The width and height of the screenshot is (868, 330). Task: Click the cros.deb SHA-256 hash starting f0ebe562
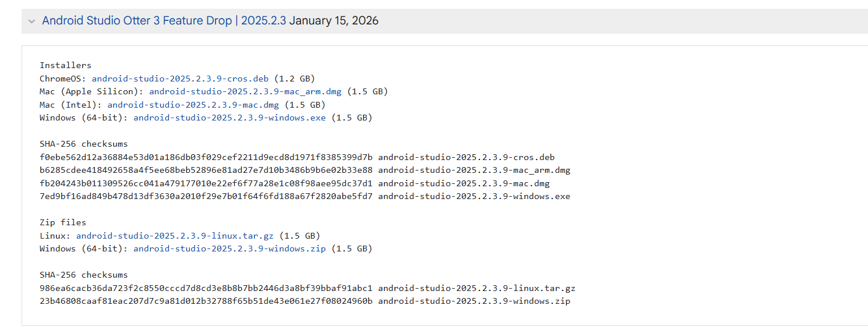click(206, 157)
